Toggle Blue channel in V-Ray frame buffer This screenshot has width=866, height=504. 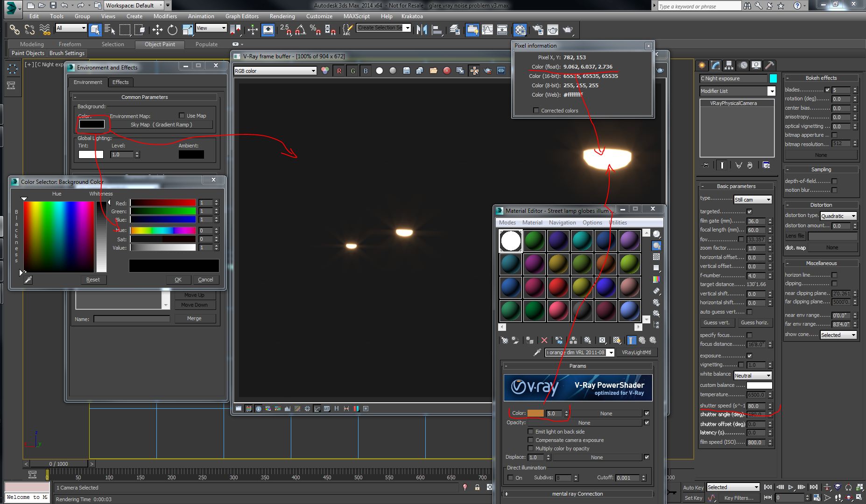[x=366, y=71]
